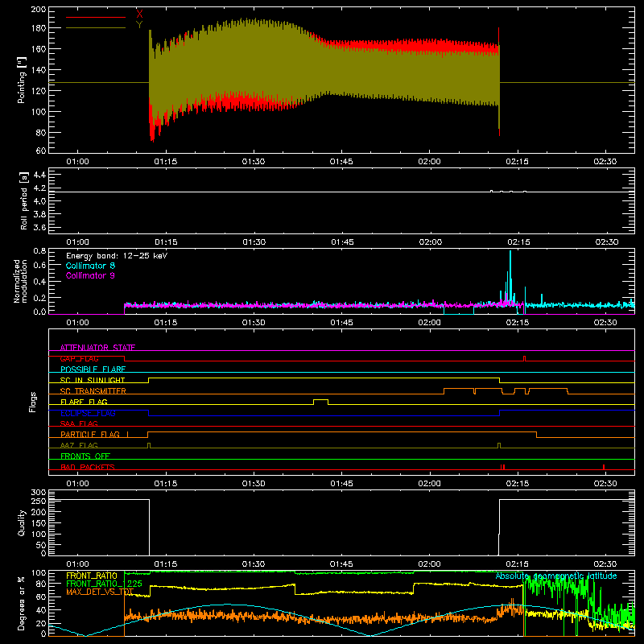Select the ATTENUATOR_STATE flag label
The width and height of the screenshot is (644, 644).
point(97,348)
